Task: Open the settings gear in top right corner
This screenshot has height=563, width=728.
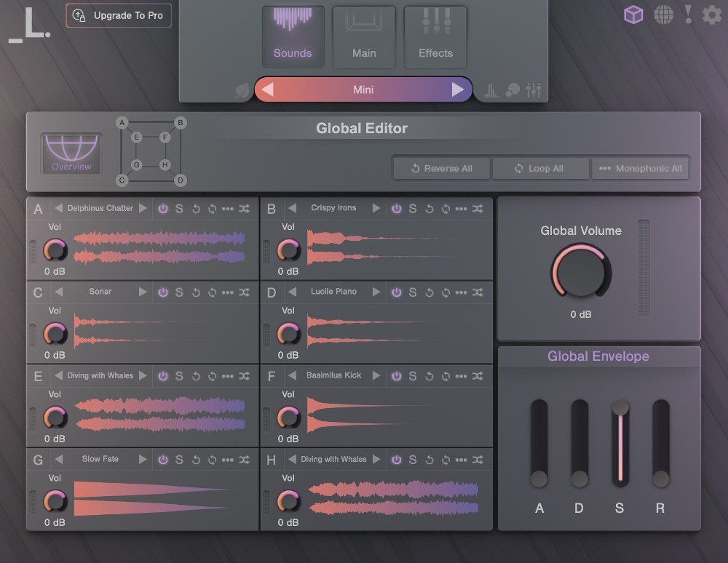Action: coord(711,14)
